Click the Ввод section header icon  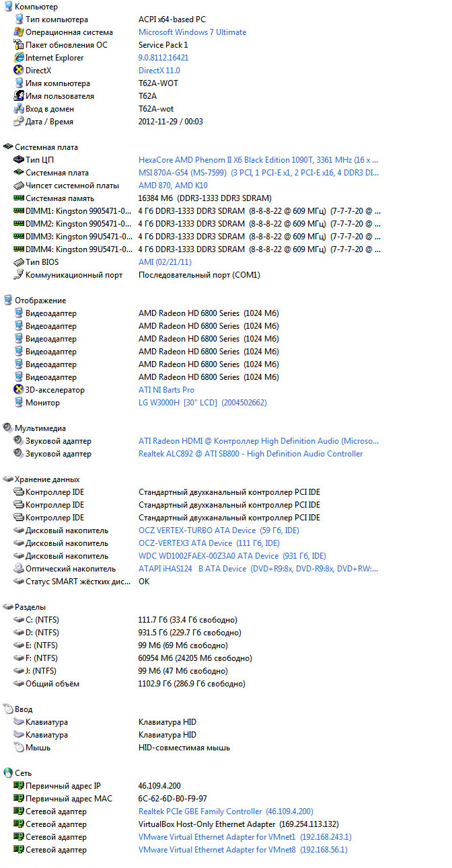click(x=8, y=709)
